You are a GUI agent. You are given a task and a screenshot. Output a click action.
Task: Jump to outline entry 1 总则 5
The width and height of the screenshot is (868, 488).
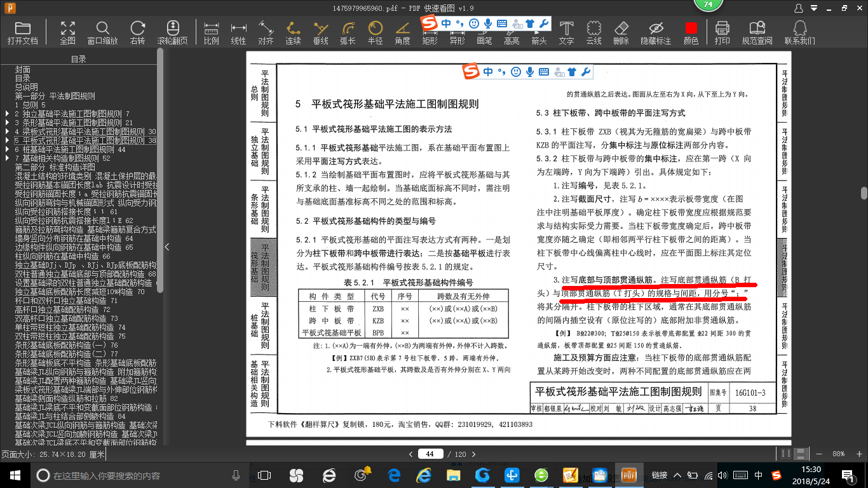(x=31, y=105)
